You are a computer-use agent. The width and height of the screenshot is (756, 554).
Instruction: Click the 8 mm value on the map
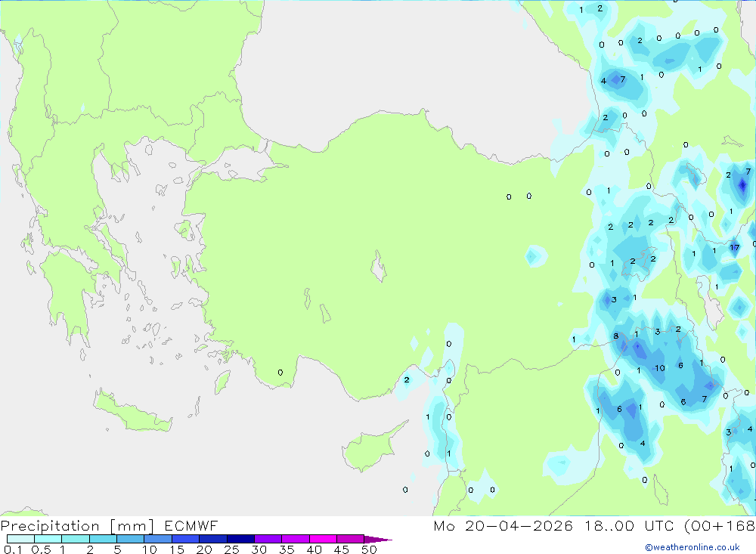click(615, 336)
